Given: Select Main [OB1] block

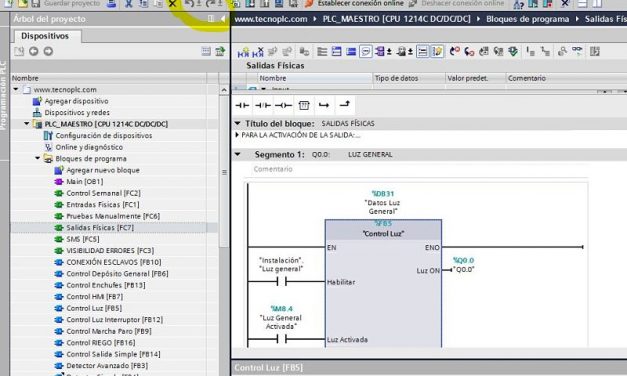Looking at the screenshot, I should tap(85, 182).
